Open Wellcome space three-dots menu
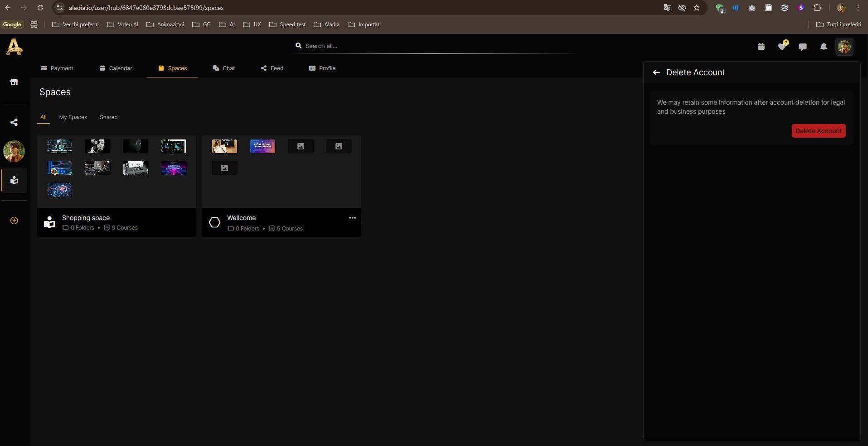This screenshot has height=446, width=868. click(352, 218)
